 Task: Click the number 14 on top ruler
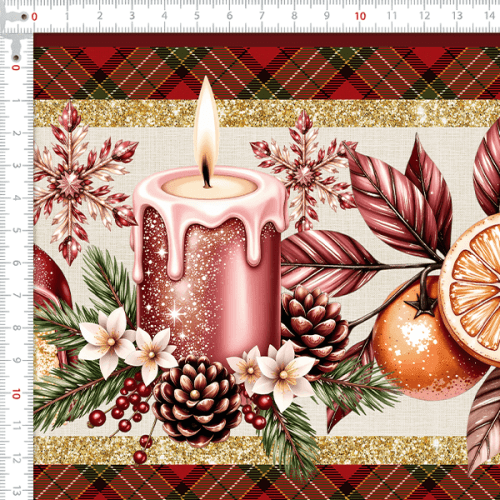click(x=489, y=15)
